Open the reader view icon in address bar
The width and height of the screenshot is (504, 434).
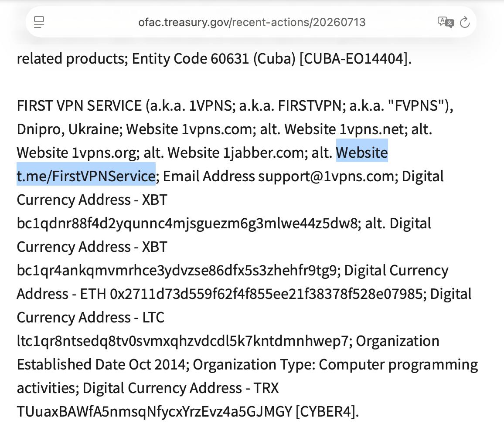coord(39,22)
